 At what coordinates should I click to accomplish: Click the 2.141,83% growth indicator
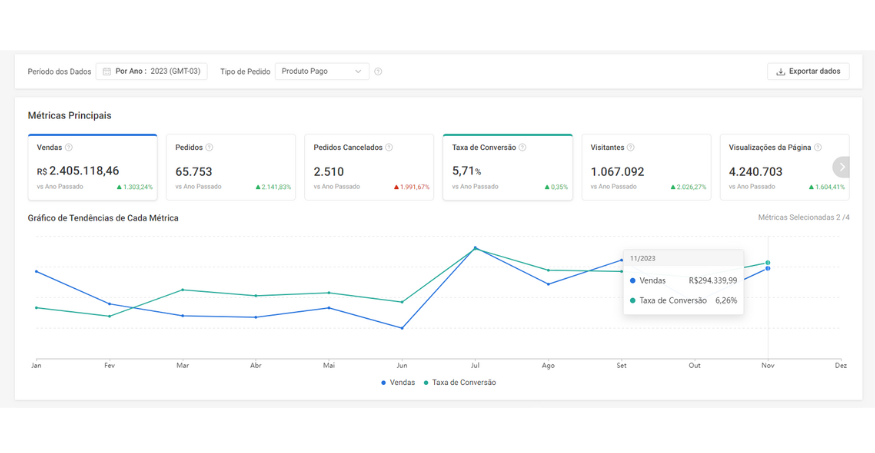click(273, 187)
